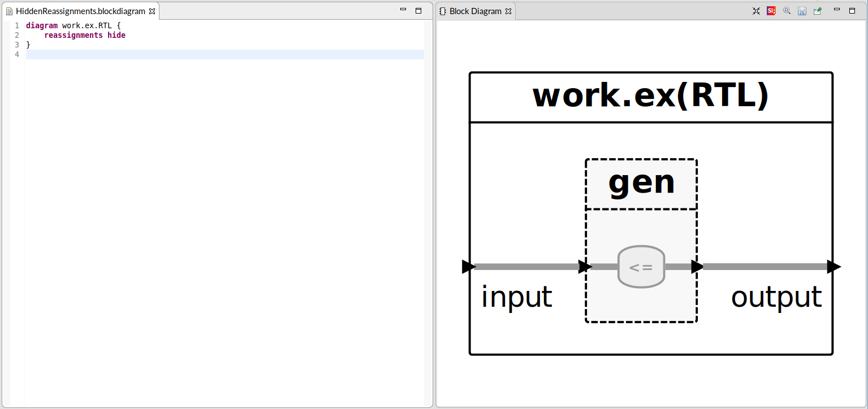Click 'work.ex.RTL' in the editor
Viewport: 868px width, 409px height.
(87, 26)
